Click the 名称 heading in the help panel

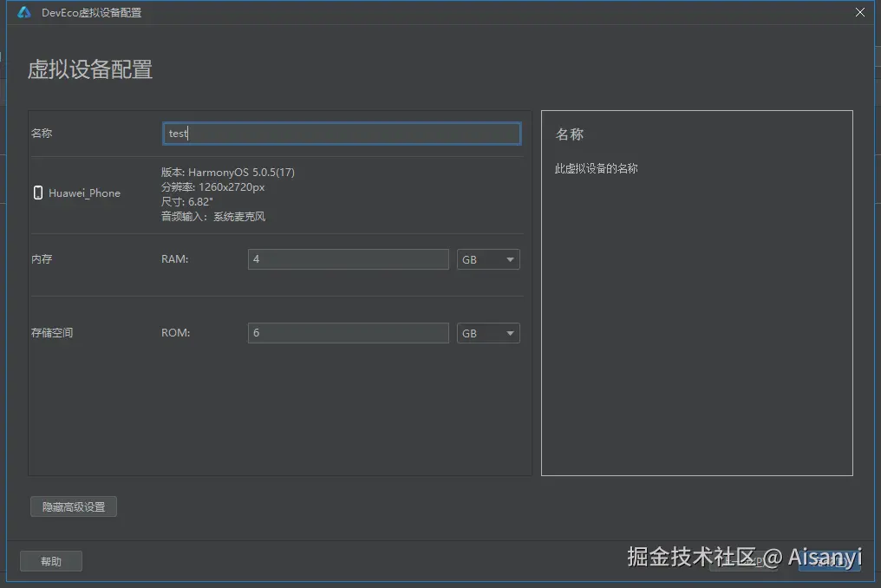(570, 134)
